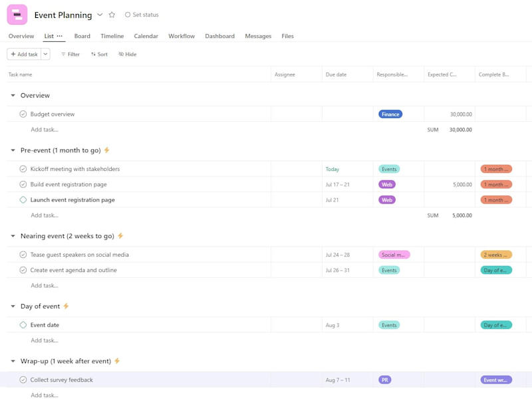
Task: Collapse the Wrap-up section
Action: click(x=13, y=361)
